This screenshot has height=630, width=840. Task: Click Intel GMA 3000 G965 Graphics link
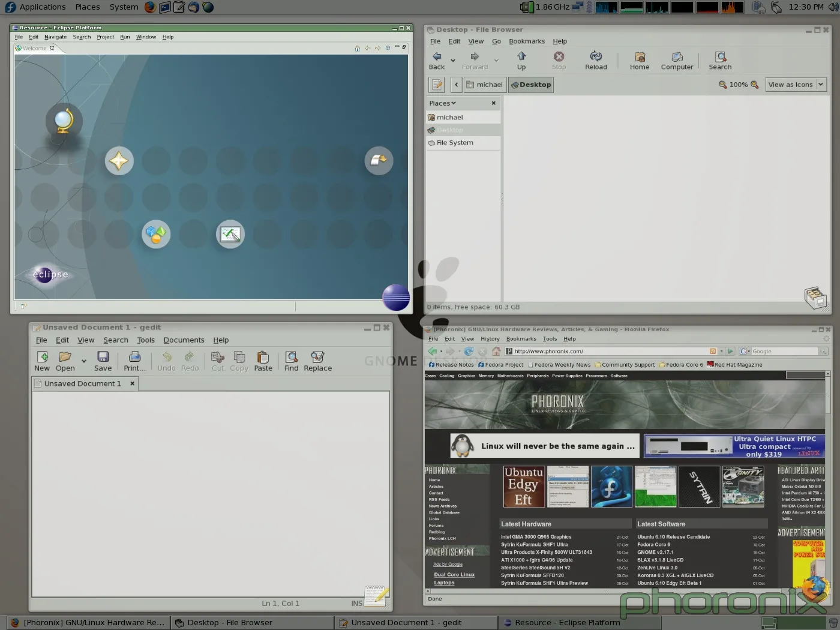tap(536, 537)
